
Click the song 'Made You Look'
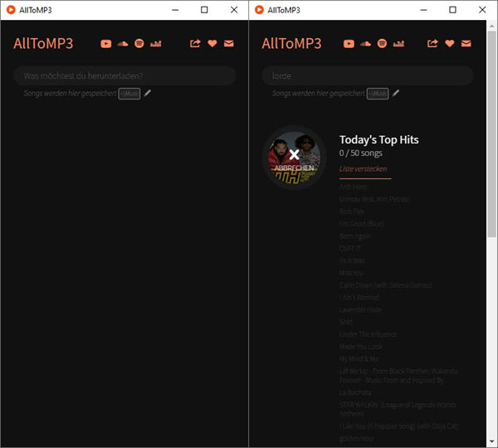[x=361, y=347]
